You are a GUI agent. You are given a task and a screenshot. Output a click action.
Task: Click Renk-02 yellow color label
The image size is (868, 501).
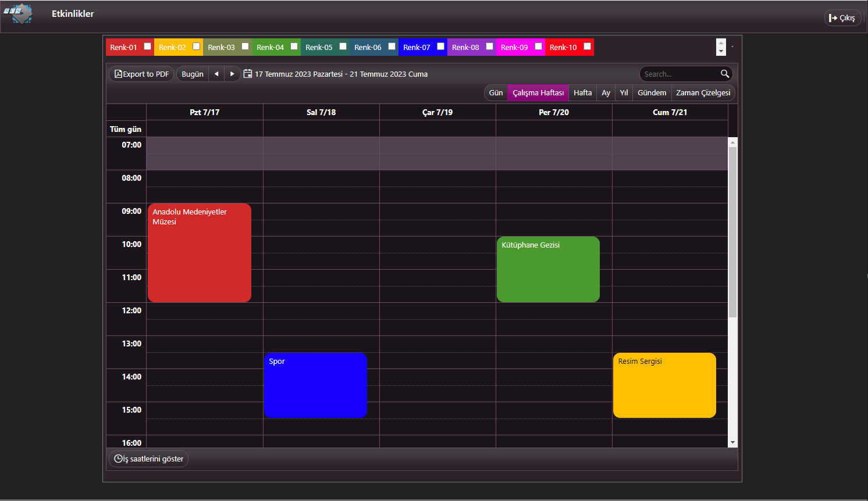tap(172, 47)
